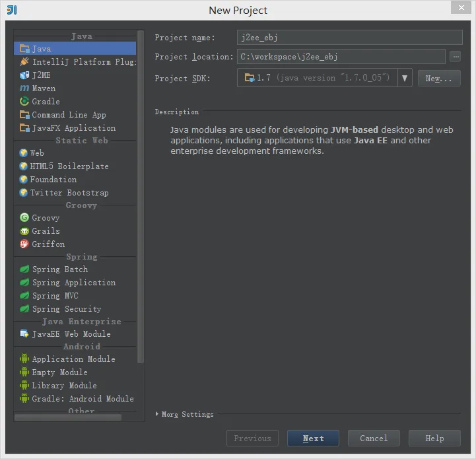Image resolution: width=476 pixels, height=459 pixels.
Task: Click the Project name input field
Action: (350, 38)
